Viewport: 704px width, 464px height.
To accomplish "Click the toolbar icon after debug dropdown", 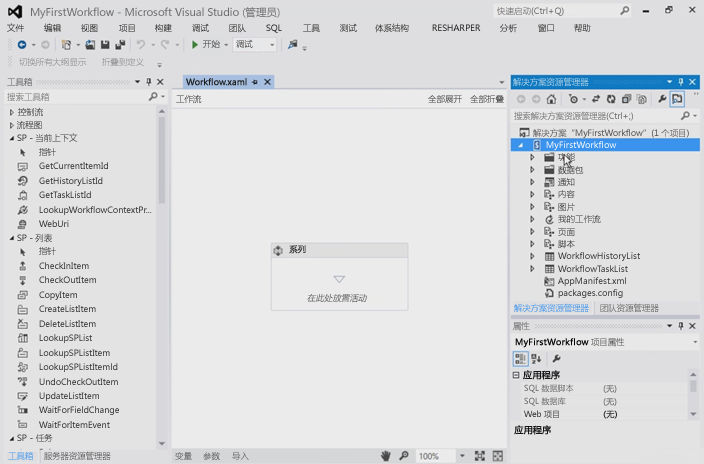I will pyautogui.click(x=293, y=44).
